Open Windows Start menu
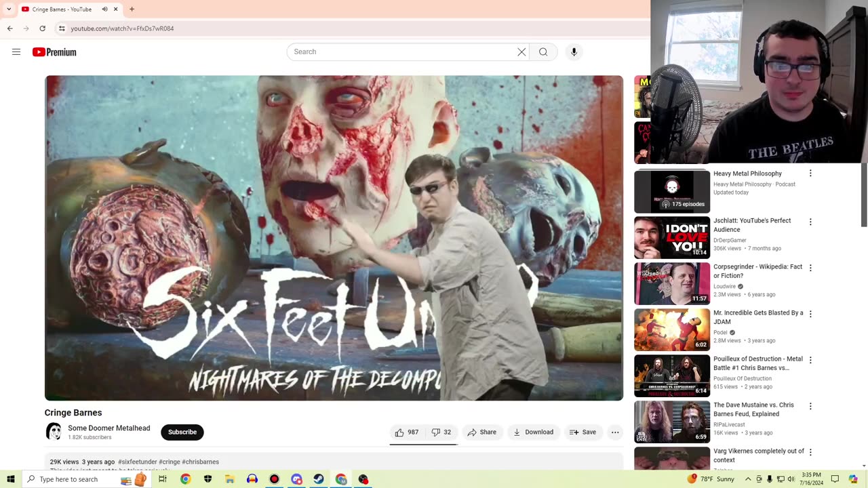 [11, 479]
